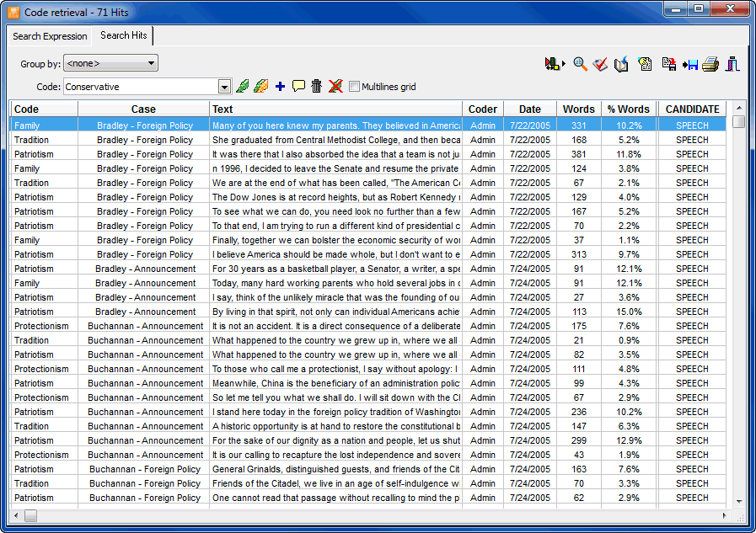Expand the Code combo box arrow
The image size is (756, 533).
tap(224, 87)
